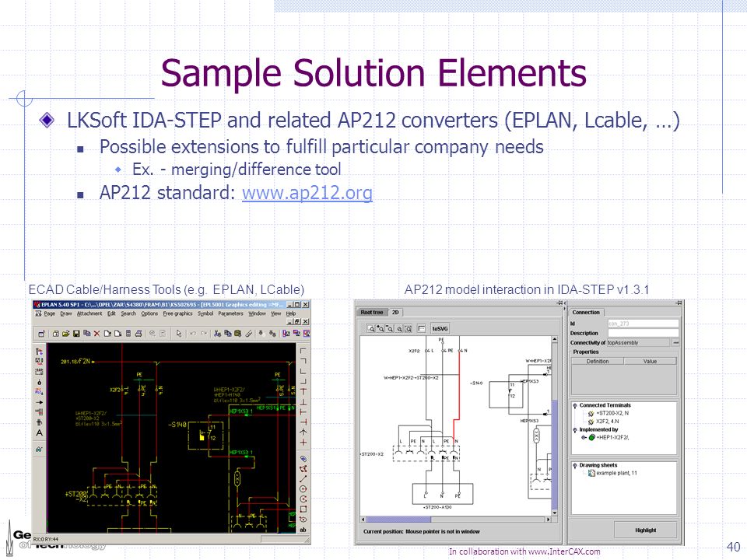
Task: Click the Definition column header
Action: coord(598,362)
